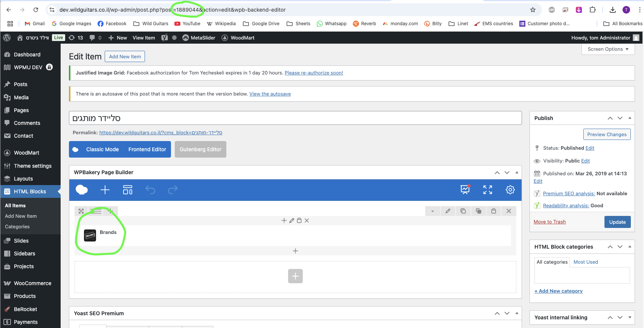Move WPBakery Page Builder panel down arrow
644x328 pixels.
tap(507, 172)
